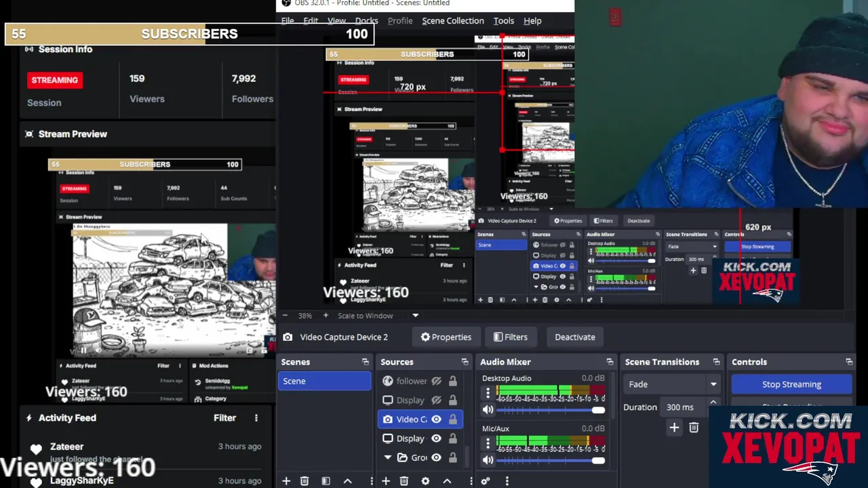Adjust the Mic/Aux volume slider

[550, 460]
